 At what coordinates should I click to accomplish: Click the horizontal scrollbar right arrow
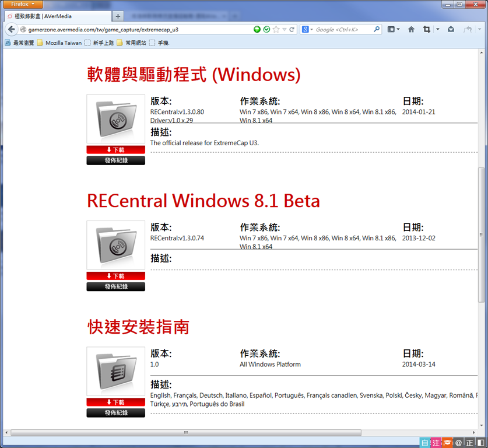(x=473, y=432)
